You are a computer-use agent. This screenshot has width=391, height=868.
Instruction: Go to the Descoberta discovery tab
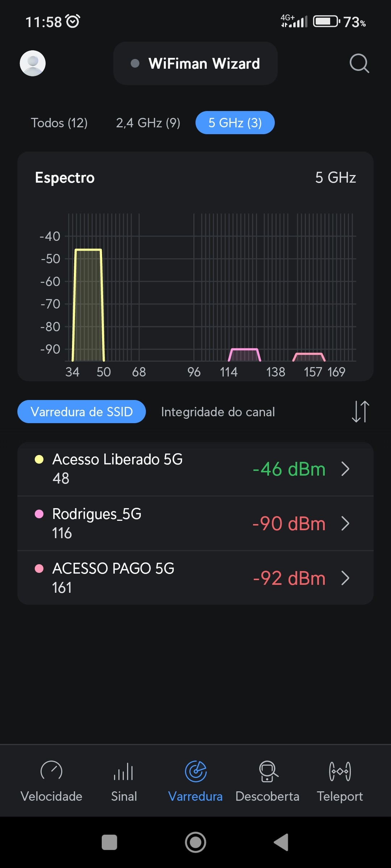pos(268,781)
